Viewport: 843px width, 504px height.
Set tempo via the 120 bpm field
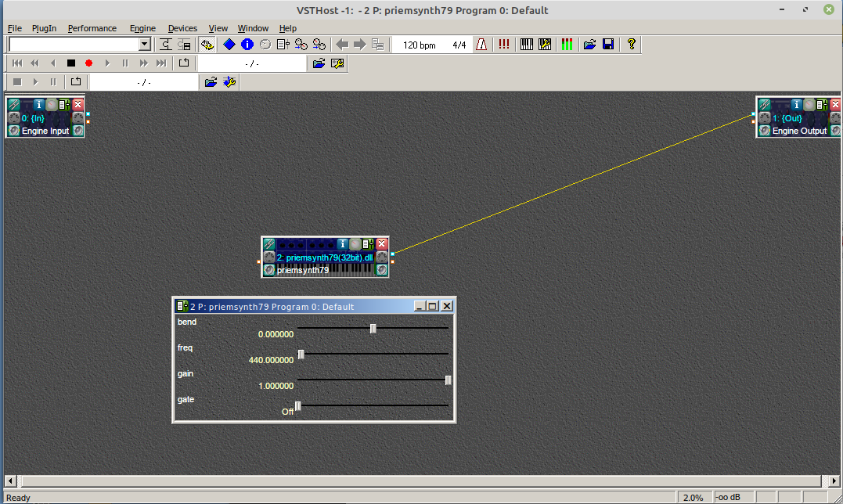click(x=420, y=45)
